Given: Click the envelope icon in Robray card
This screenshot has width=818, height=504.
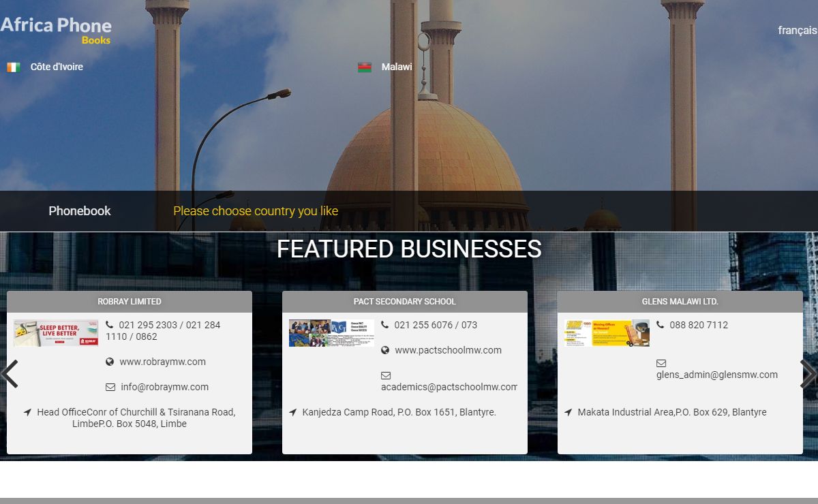Looking at the screenshot, I should tap(110, 387).
